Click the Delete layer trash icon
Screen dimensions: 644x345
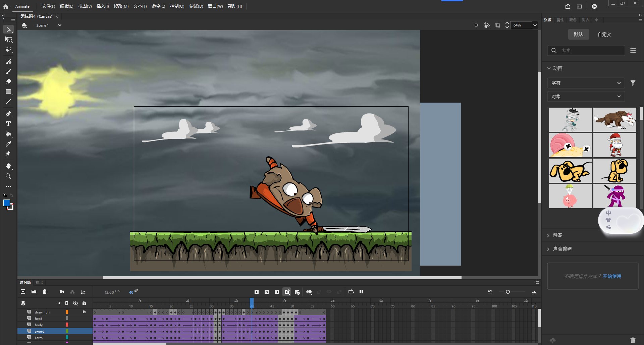coord(45,292)
